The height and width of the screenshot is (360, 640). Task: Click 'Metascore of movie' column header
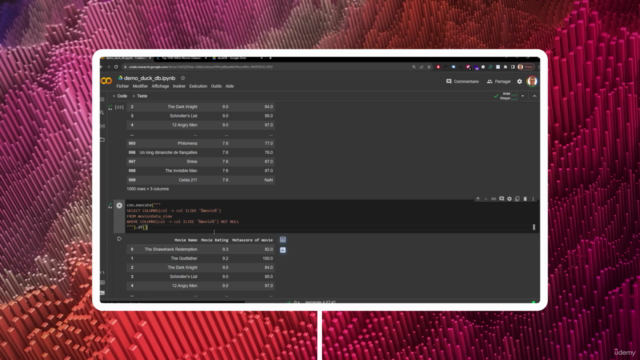pos(252,240)
